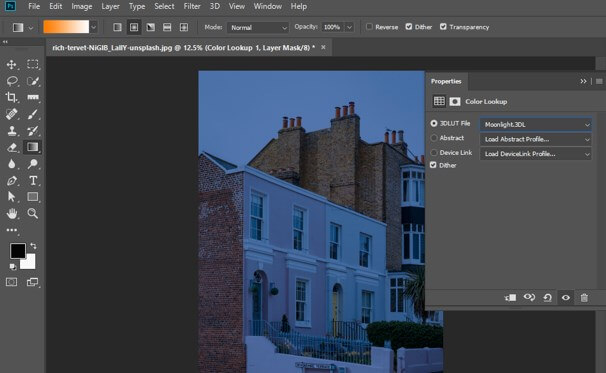Click the white background color swatch
Screen dimensions: 606x373
point(30,263)
